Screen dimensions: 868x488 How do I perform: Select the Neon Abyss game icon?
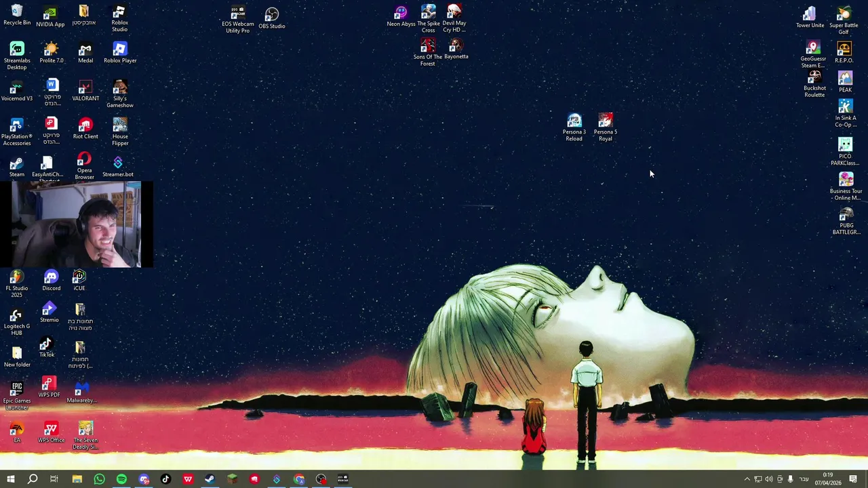point(401,16)
